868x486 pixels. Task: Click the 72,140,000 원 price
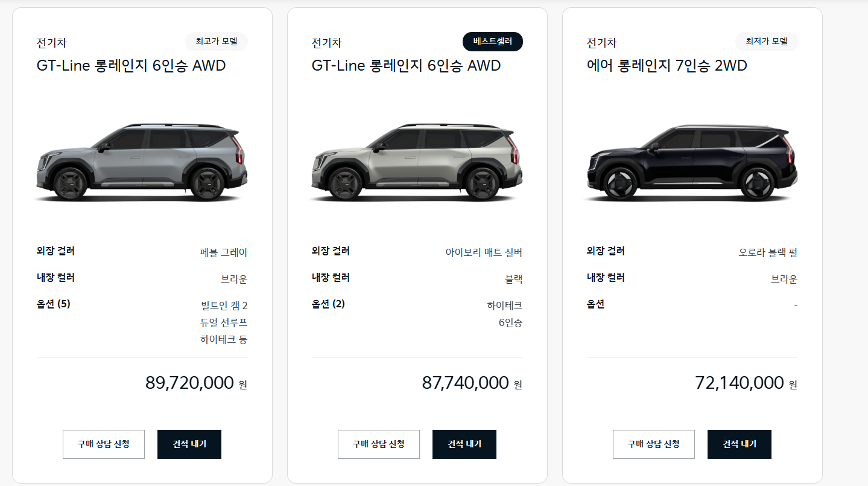[x=747, y=383]
